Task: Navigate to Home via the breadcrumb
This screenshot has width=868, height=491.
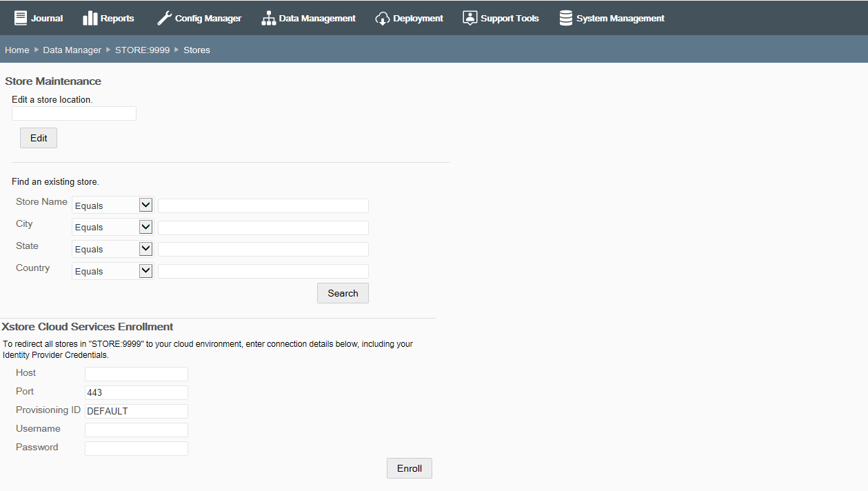Action: tap(17, 50)
